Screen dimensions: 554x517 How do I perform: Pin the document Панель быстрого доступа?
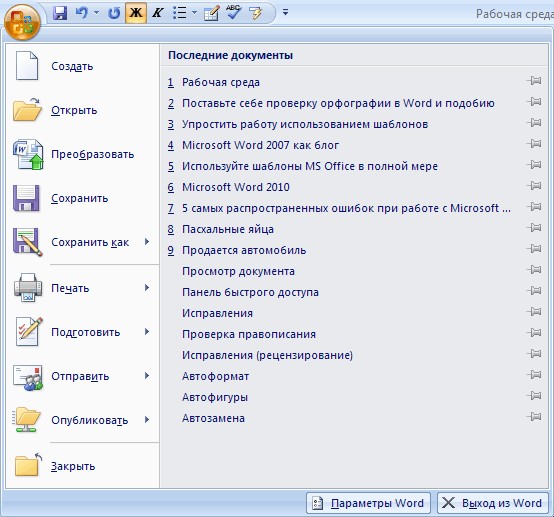534,291
